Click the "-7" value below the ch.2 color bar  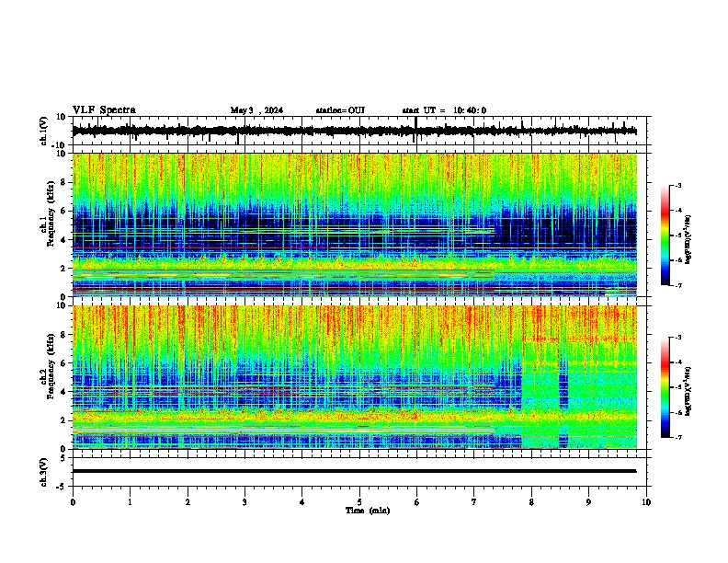pos(677,438)
